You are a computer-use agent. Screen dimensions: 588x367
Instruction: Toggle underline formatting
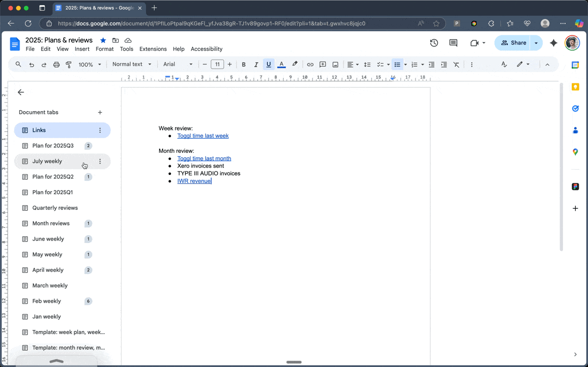point(269,64)
